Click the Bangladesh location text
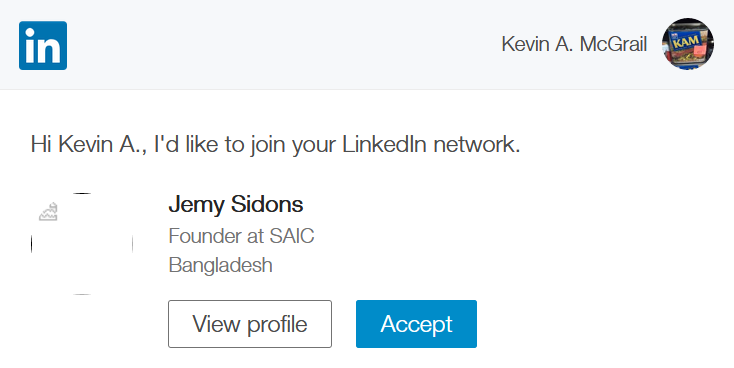The image size is (734, 368). [220, 265]
